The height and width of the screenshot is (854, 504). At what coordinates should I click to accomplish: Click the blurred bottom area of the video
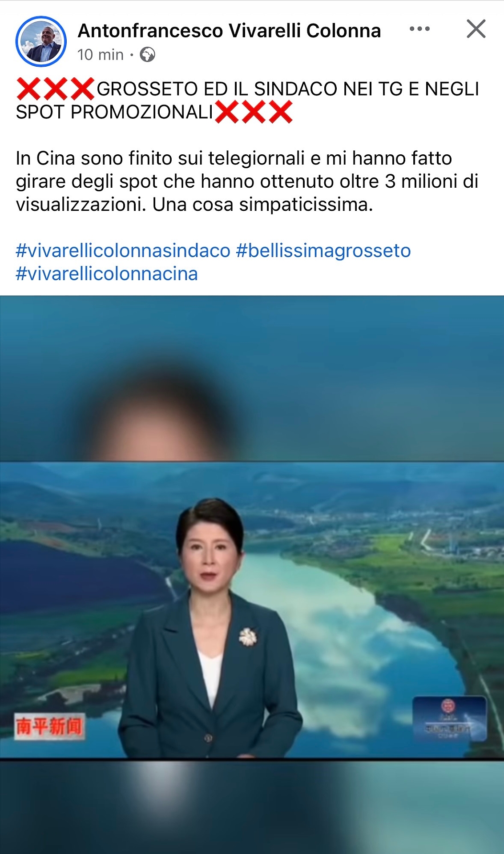(x=252, y=806)
